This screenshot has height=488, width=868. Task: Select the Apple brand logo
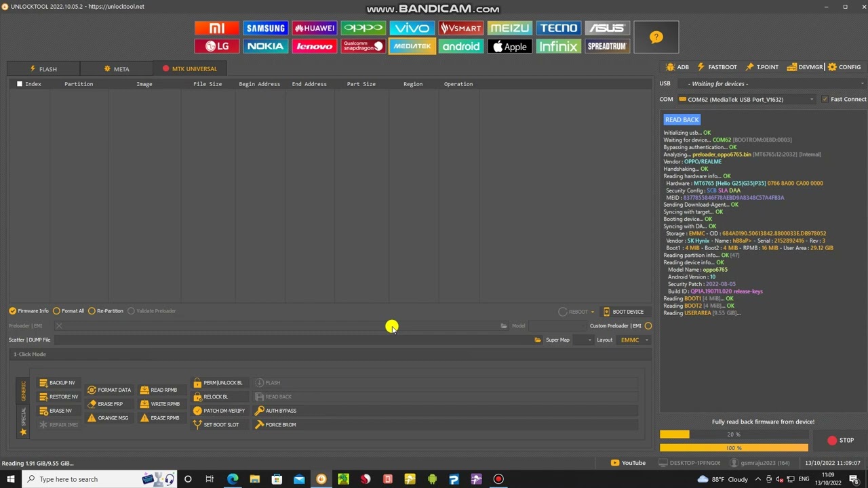click(510, 46)
